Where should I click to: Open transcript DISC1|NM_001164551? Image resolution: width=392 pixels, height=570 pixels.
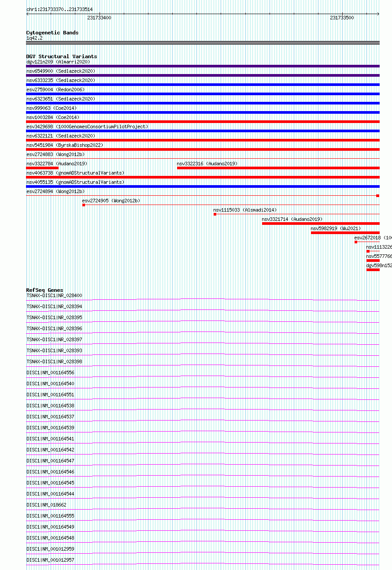(x=50, y=395)
